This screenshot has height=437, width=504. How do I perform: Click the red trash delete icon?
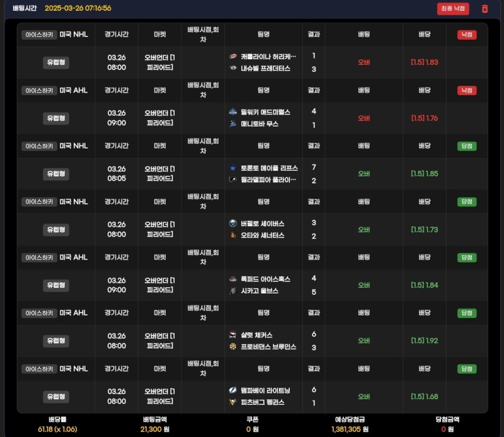click(x=484, y=9)
